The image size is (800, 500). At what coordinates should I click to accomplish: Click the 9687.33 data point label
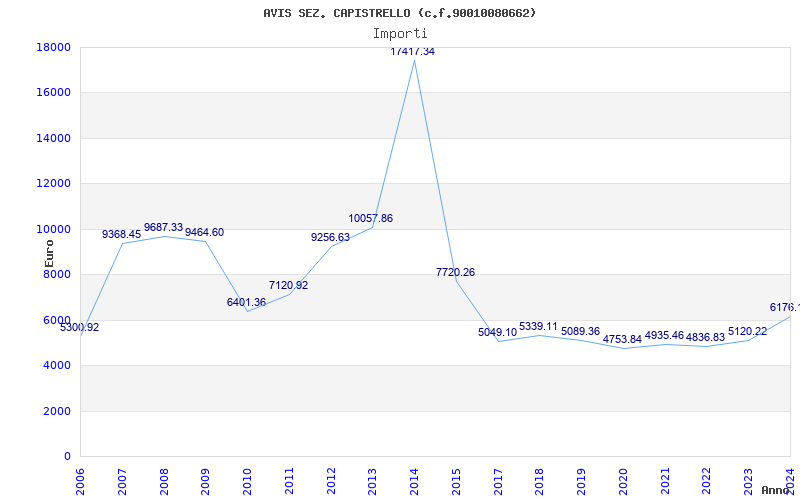pyautogui.click(x=163, y=228)
